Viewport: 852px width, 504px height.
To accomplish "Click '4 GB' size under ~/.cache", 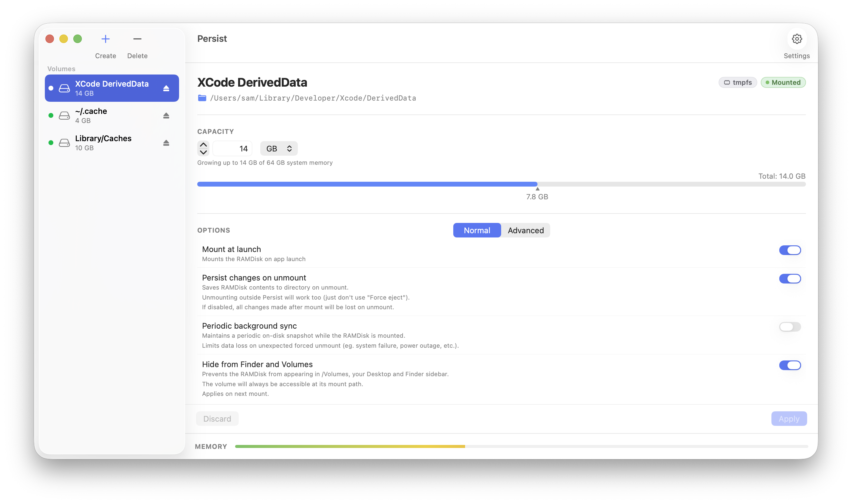I will pos(83,121).
